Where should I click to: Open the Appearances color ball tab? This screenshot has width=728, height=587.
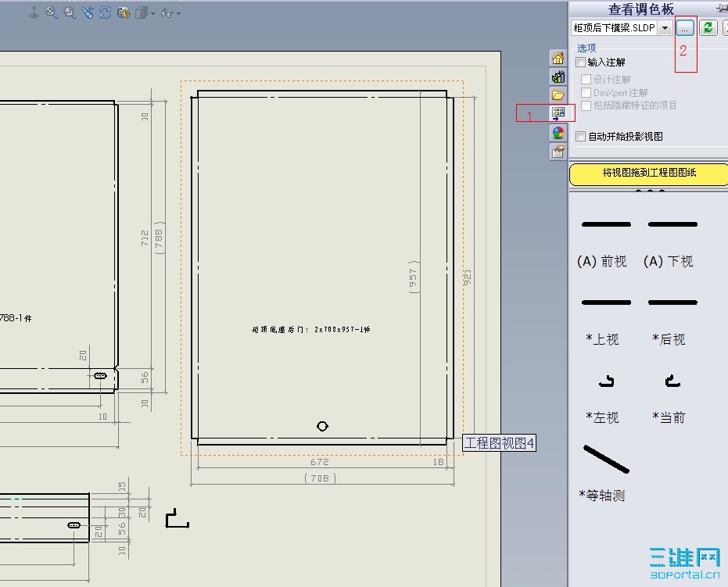coord(558,133)
